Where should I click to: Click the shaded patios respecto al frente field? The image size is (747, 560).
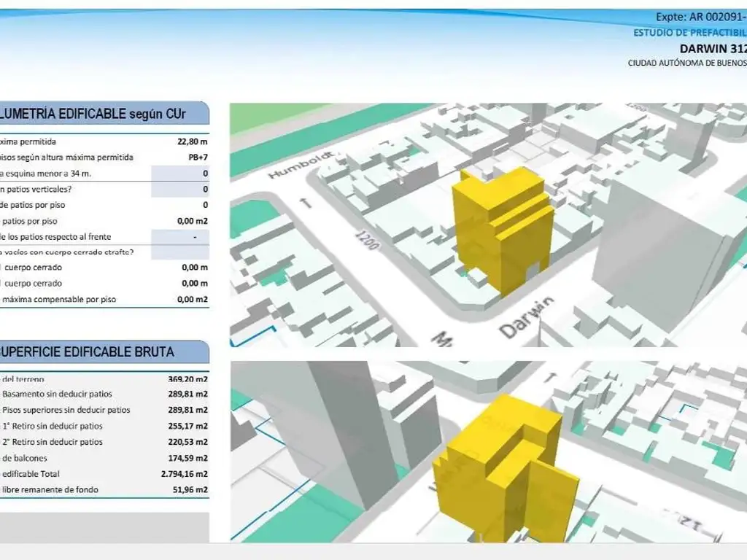[180, 238]
